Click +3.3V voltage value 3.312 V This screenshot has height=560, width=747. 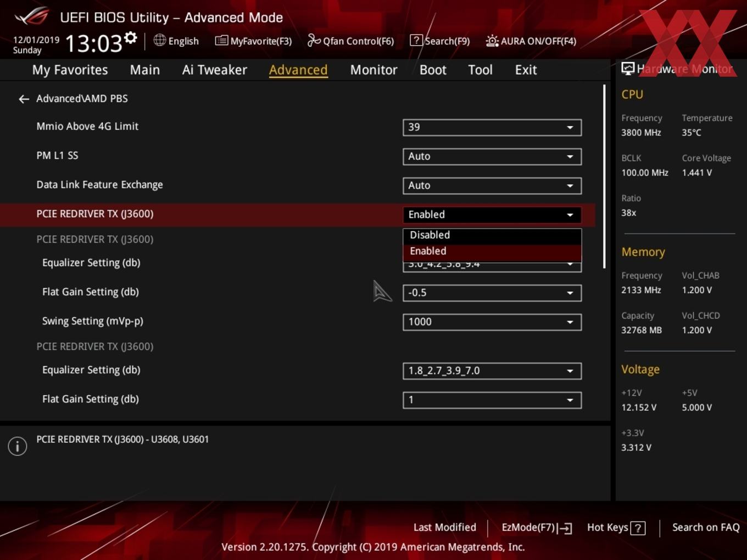click(x=636, y=448)
